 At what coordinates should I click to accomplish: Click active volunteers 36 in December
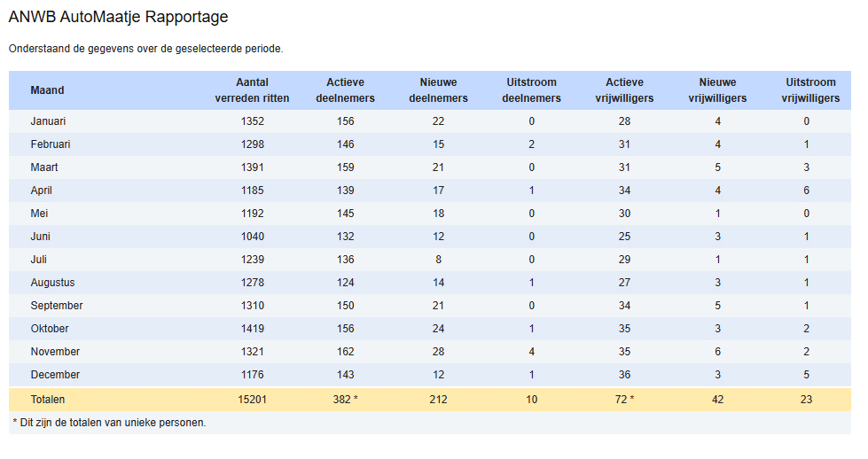[x=624, y=375]
